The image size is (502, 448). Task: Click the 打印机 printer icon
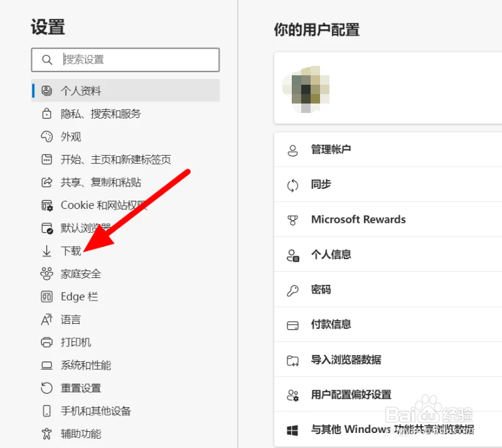pyautogui.click(x=46, y=342)
